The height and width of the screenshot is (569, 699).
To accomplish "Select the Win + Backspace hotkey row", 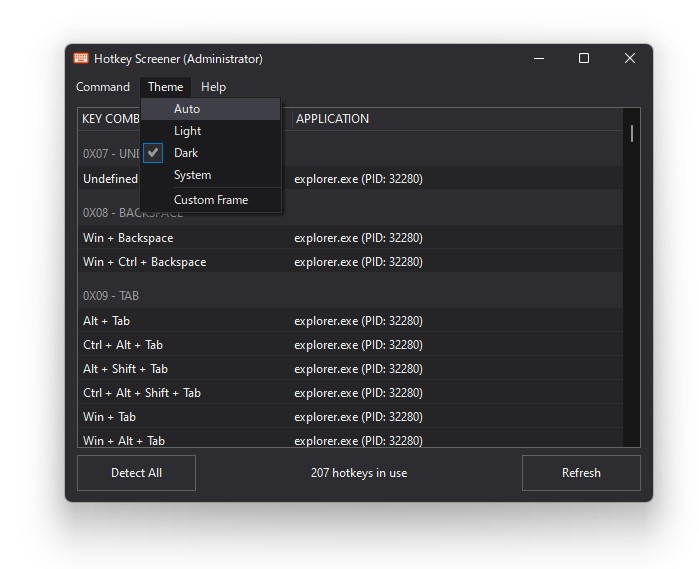I will pos(128,238).
